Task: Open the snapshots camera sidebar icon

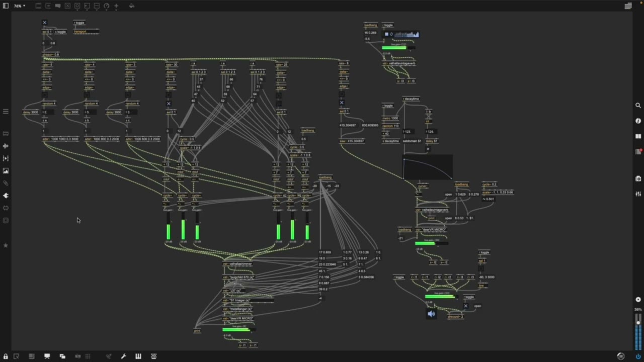Action: point(638,178)
